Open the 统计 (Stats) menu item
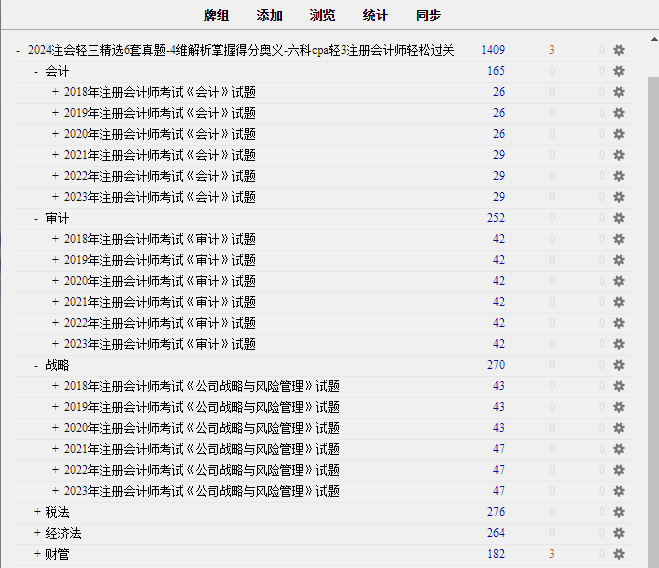The width and height of the screenshot is (659, 568). point(375,16)
